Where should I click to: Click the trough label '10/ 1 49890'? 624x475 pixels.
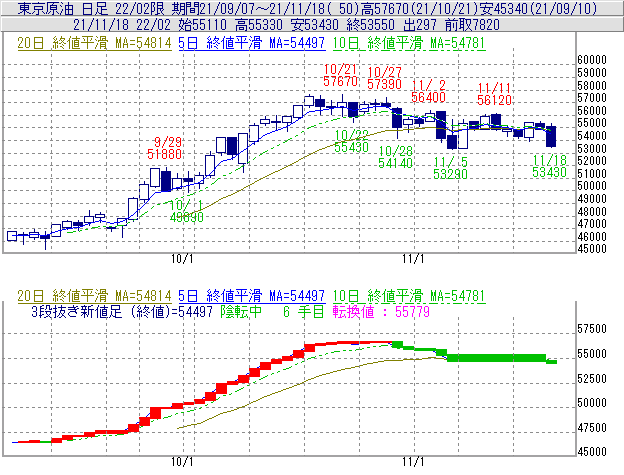tap(186, 211)
